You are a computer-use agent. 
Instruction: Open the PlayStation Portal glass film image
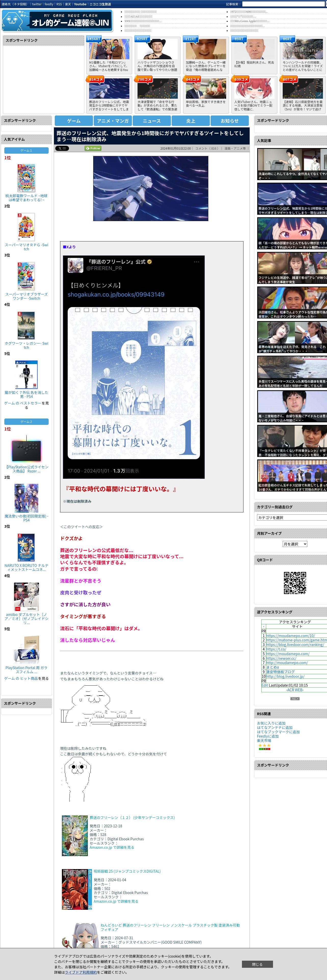(x=26, y=650)
